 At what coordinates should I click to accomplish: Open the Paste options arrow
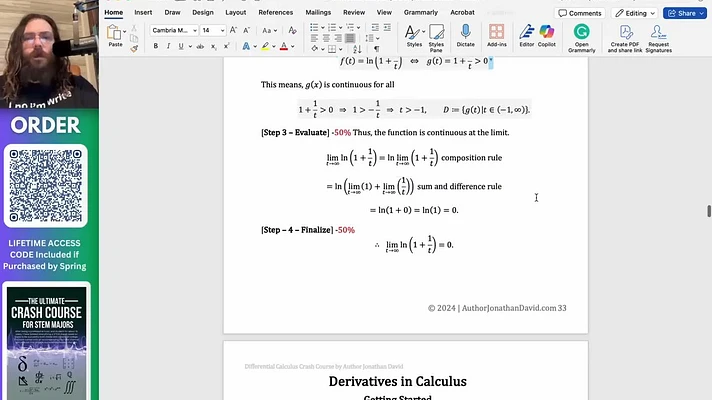pyautogui.click(x=124, y=32)
